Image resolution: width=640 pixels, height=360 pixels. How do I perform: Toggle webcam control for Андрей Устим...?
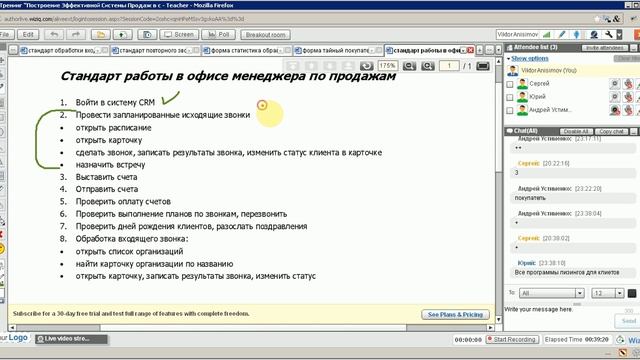615,110
